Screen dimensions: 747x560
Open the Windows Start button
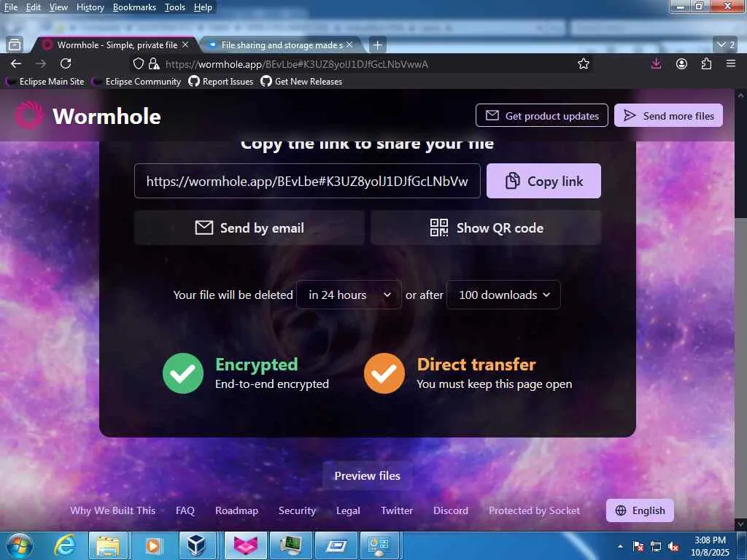tap(20, 545)
